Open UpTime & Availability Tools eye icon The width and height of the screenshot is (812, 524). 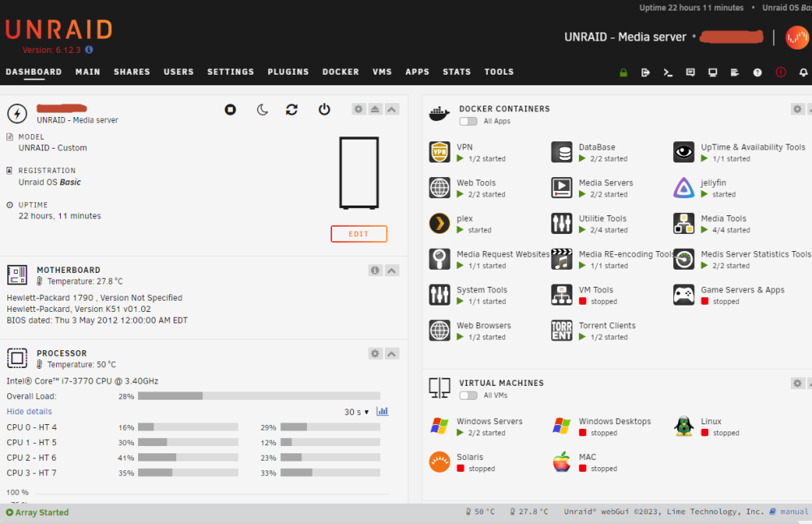coord(684,152)
